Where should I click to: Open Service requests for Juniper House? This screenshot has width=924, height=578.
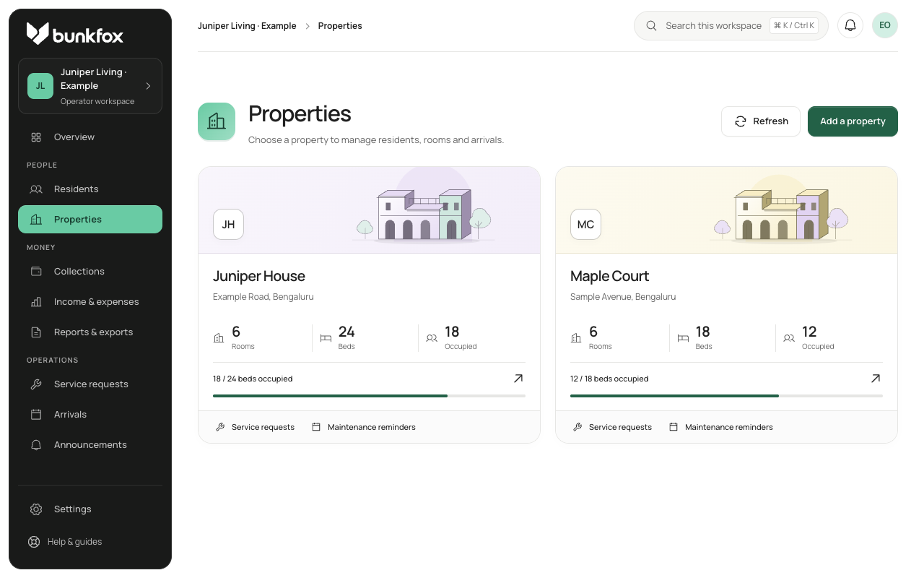pyautogui.click(x=255, y=427)
